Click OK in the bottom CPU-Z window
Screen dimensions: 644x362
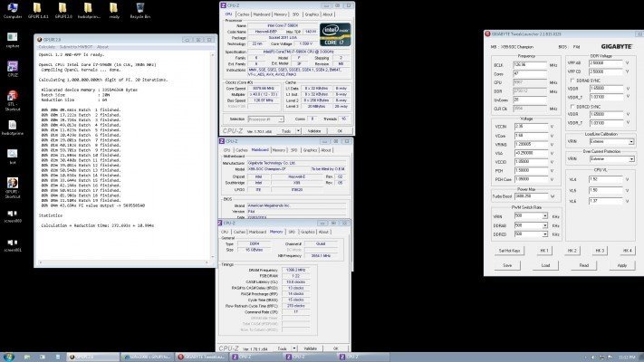pyautogui.click(x=335, y=348)
